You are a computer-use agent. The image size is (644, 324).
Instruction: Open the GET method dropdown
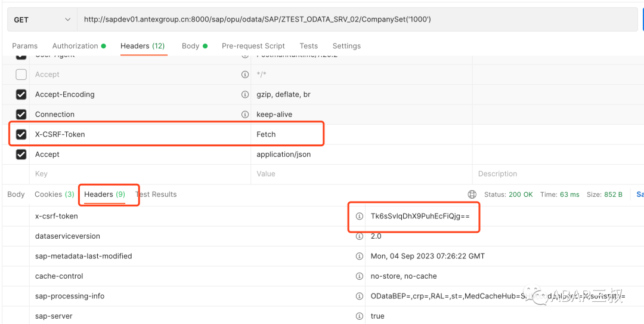click(x=42, y=19)
